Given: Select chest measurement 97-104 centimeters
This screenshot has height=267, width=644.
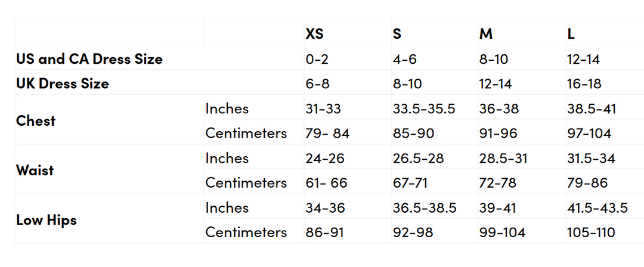Looking at the screenshot, I should pos(589,133).
